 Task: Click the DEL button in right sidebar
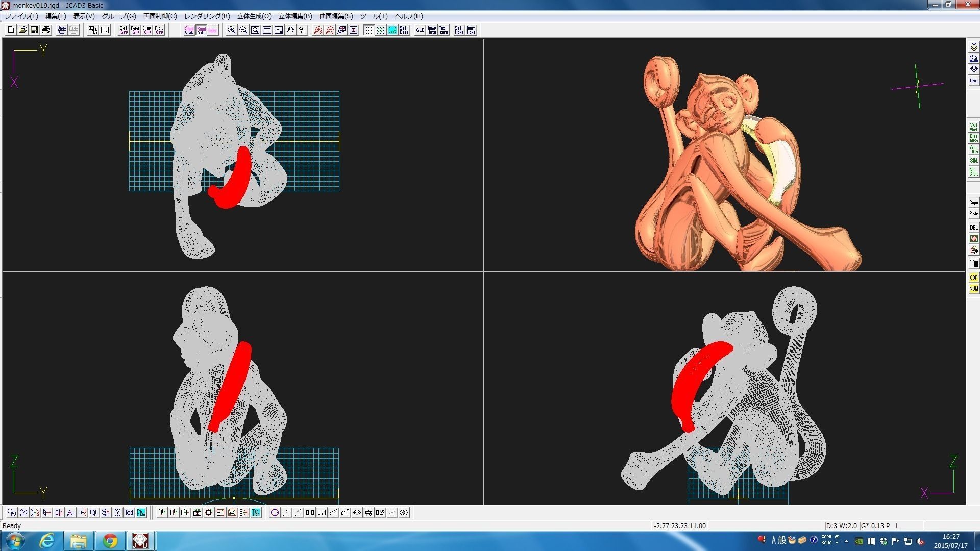pos(974,228)
